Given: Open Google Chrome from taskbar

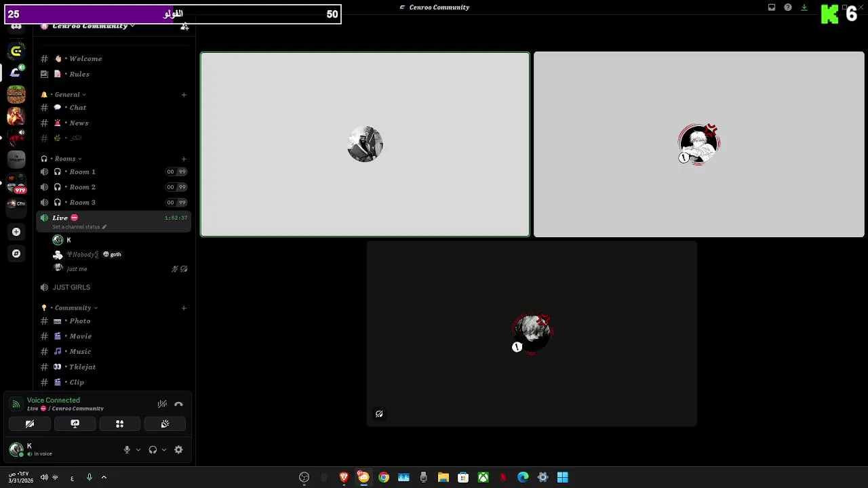Looking at the screenshot, I should 384,478.
